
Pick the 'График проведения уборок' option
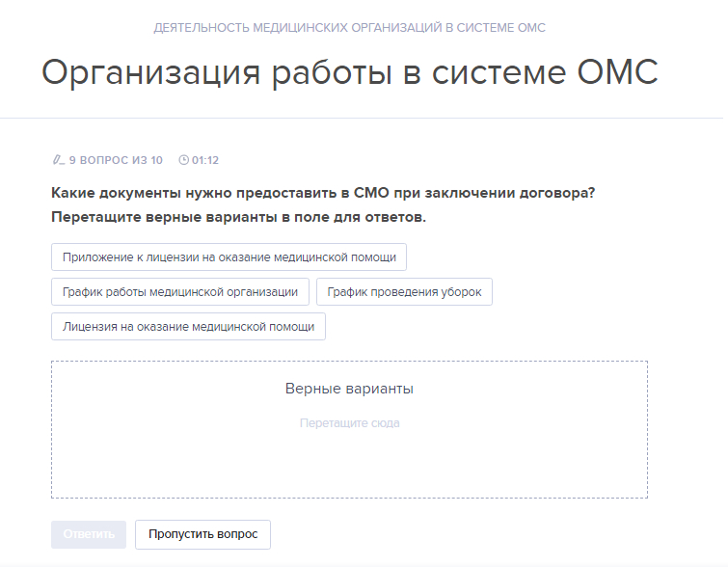tap(404, 292)
